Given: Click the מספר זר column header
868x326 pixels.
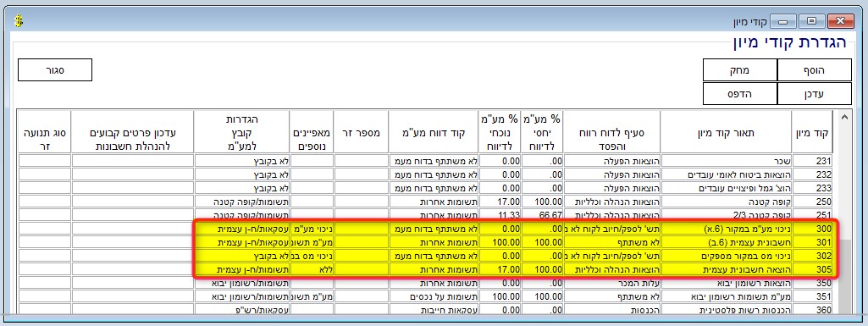Looking at the screenshot, I should click(x=362, y=132).
